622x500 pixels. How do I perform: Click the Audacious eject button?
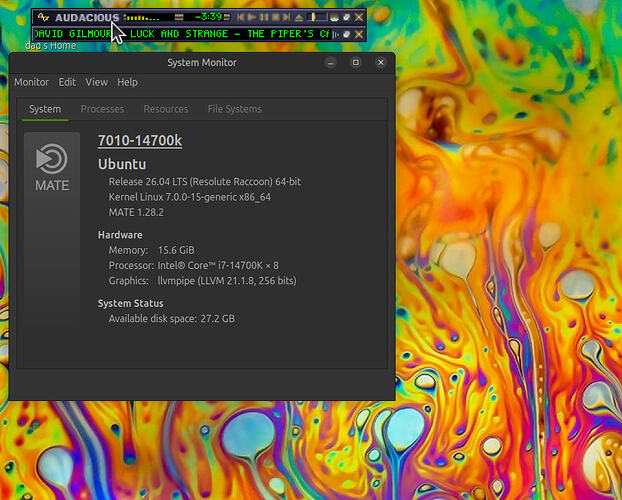pyautogui.click(x=299, y=17)
